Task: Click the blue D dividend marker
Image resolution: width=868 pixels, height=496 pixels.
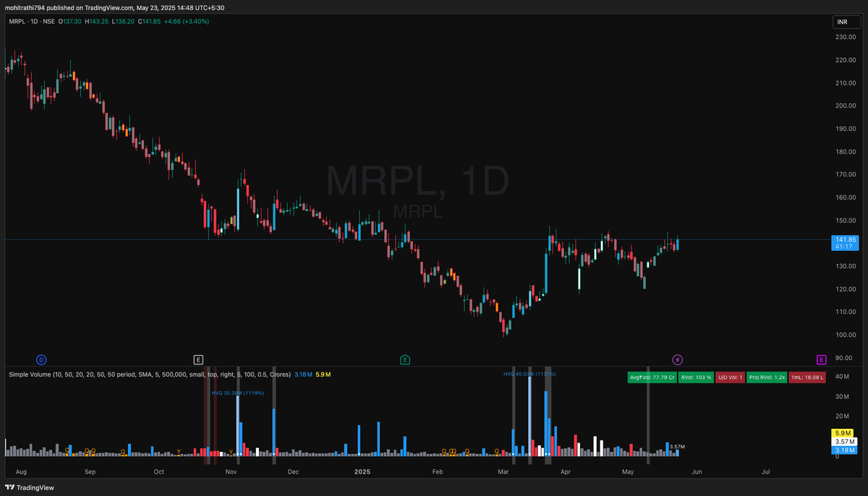Action: (41, 359)
